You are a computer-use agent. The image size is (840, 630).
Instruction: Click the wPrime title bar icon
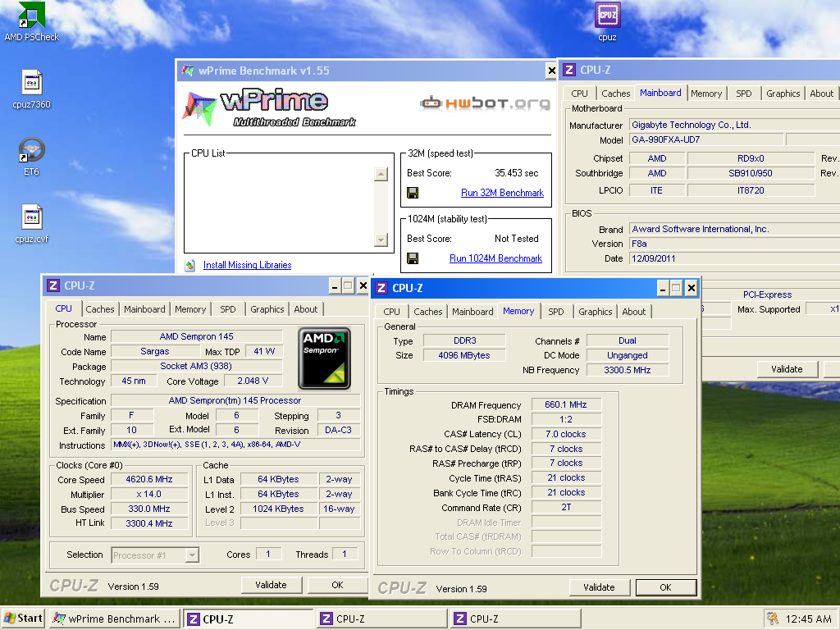click(188, 71)
